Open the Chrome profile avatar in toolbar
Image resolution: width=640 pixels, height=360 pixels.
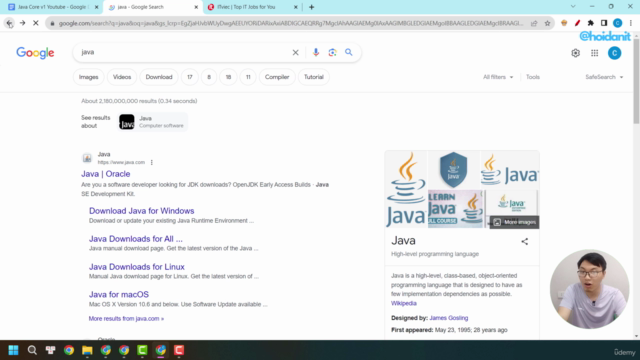pyautogui.click(x=618, y=23)
